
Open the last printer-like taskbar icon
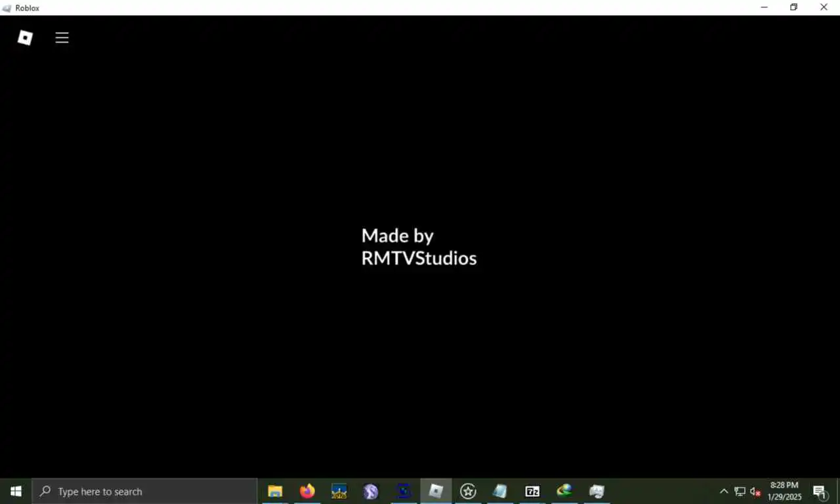(x=597, y=491)
